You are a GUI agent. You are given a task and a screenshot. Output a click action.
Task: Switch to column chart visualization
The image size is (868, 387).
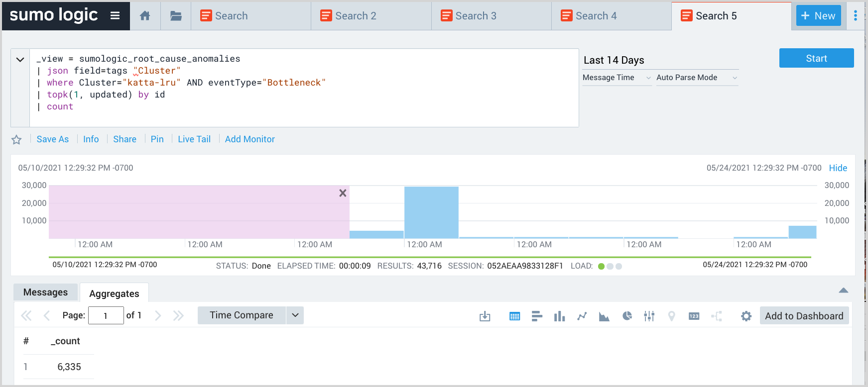(x=559, y=316)
